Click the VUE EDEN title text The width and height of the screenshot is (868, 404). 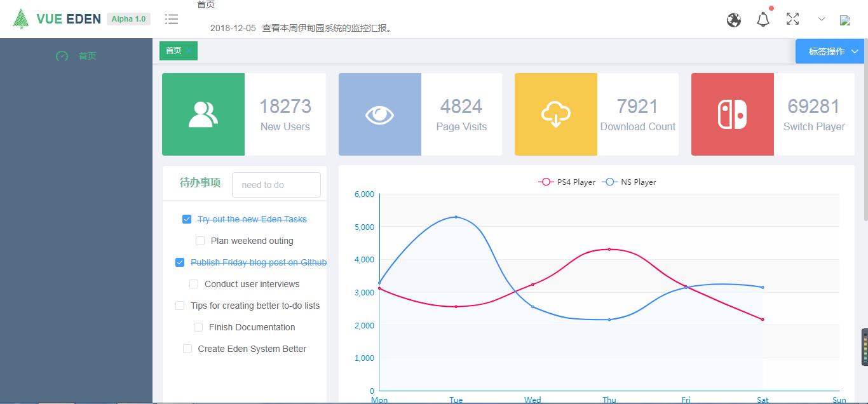pyautogui.click(x=69, y=19)
